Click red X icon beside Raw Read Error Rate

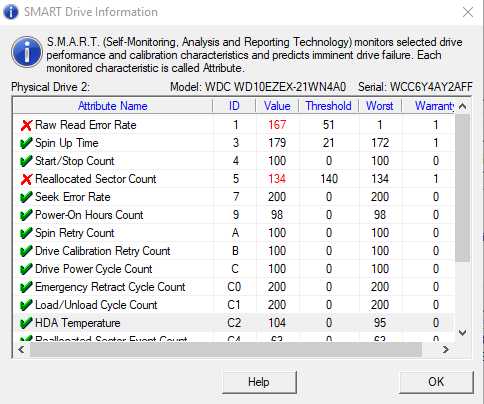pyautogui.click(x=26, y=125)
